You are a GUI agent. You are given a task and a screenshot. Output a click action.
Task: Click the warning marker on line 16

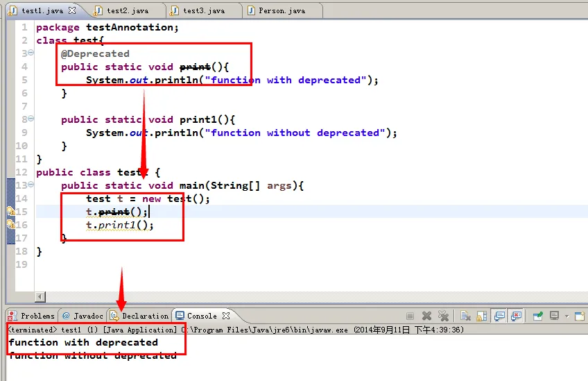[x=11, y=224]
